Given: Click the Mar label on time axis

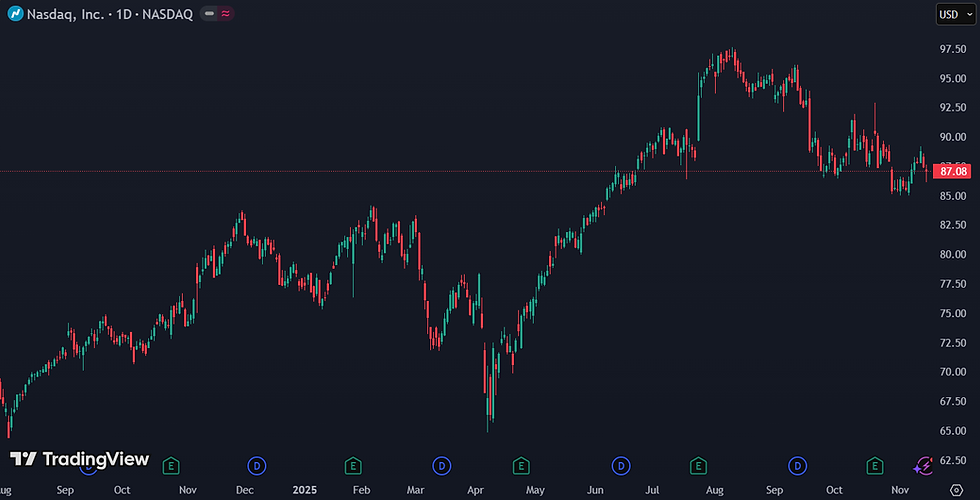Looking at the screenshot, I should pyautogui.click(x=416, y=489).
